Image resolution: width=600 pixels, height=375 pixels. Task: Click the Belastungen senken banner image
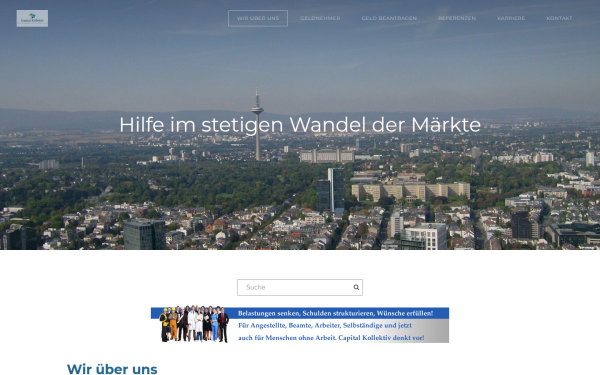click(x=300, y=324)
